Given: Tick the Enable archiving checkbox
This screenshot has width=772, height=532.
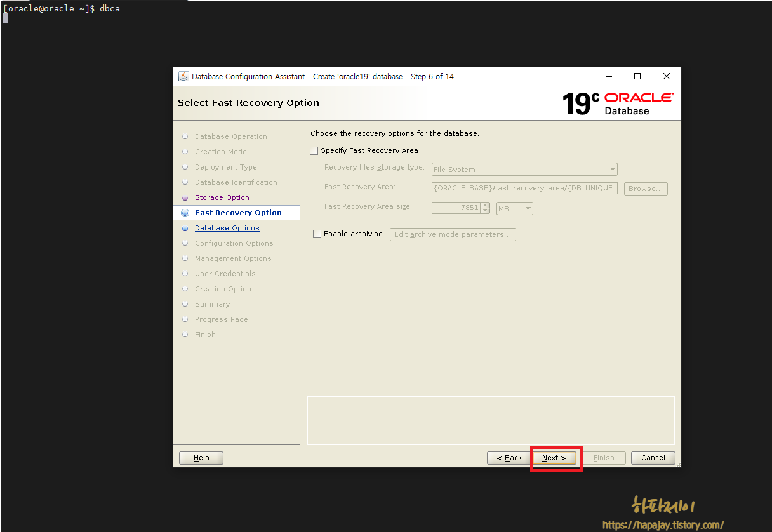Looking at the screenshot, I should coord(317,234).
